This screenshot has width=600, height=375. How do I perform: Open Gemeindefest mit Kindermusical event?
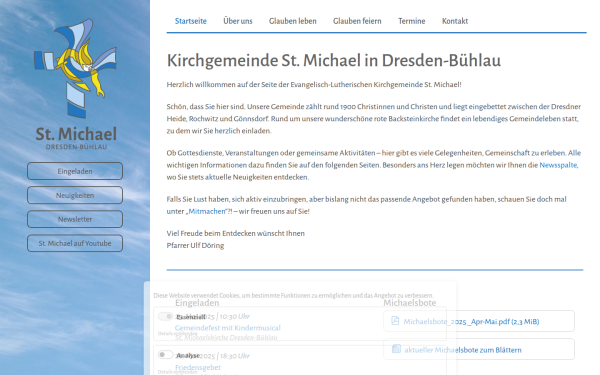pyautogui.click(x=228, y=328)
